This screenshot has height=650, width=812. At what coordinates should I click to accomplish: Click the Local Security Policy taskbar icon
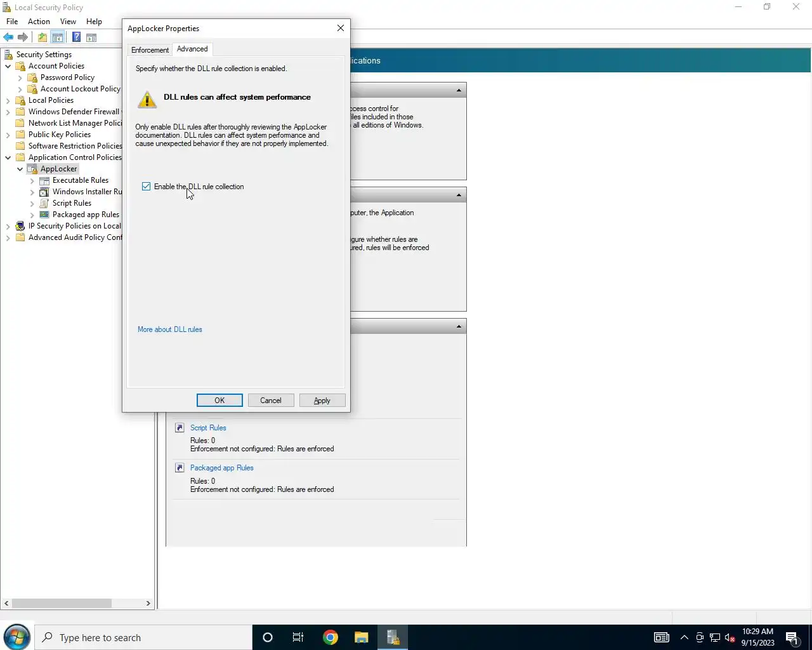coord(393,637)
